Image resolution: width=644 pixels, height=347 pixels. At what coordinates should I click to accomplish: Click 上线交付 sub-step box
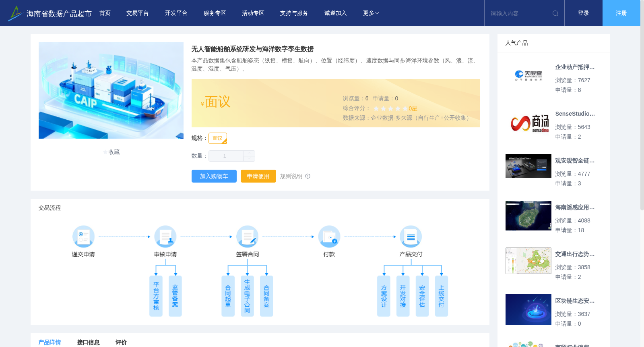click(442, 296)
